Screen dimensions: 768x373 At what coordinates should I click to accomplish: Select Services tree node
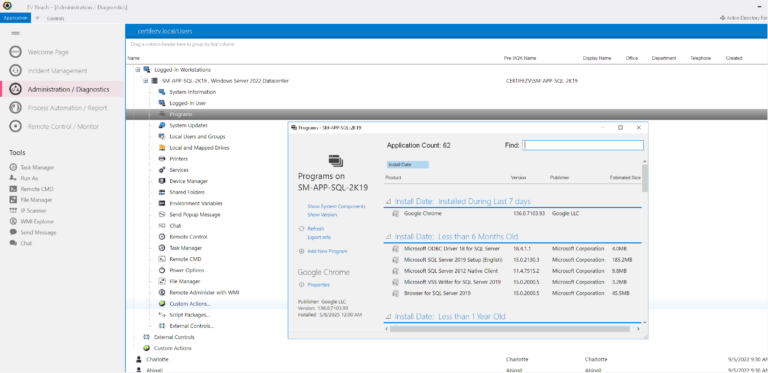179,170
